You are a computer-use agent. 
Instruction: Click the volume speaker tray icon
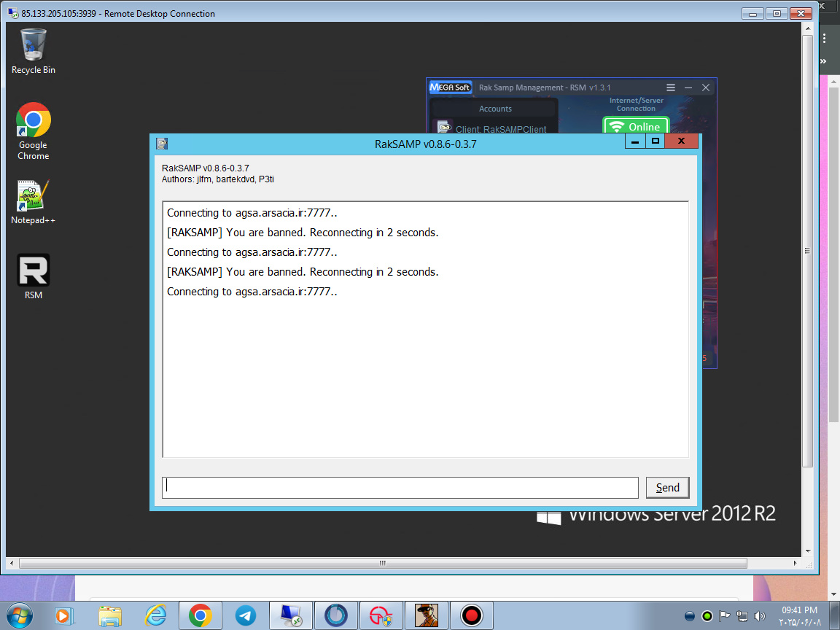tap(760, 616)
